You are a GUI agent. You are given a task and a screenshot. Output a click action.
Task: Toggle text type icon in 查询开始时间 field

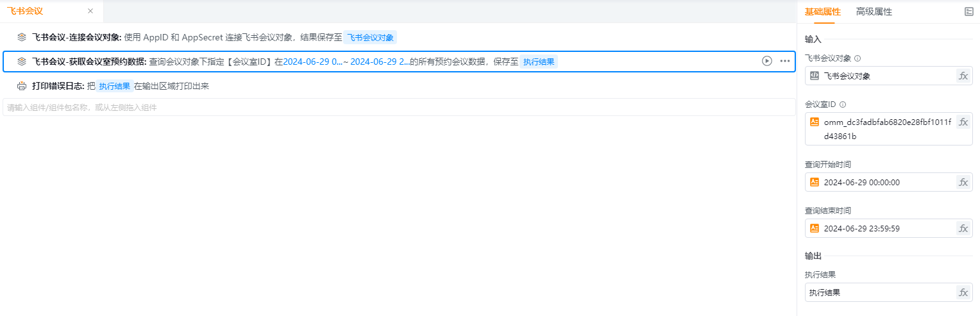815,182
